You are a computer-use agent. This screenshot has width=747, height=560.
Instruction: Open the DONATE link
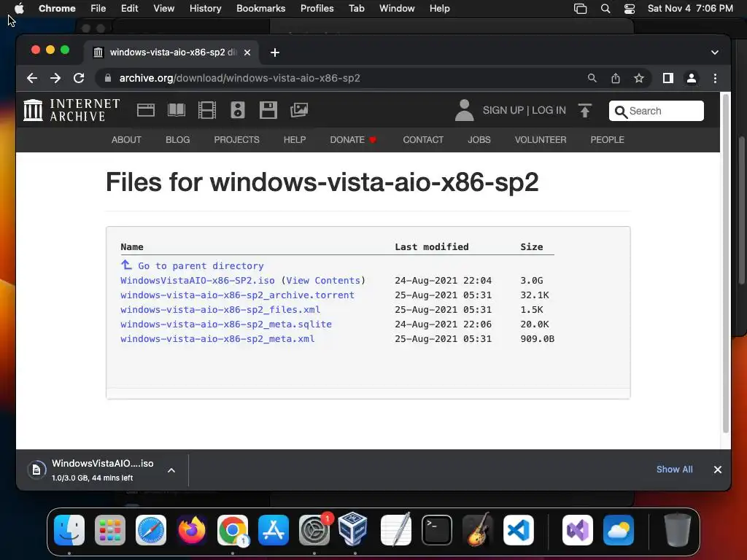point(353,139)
